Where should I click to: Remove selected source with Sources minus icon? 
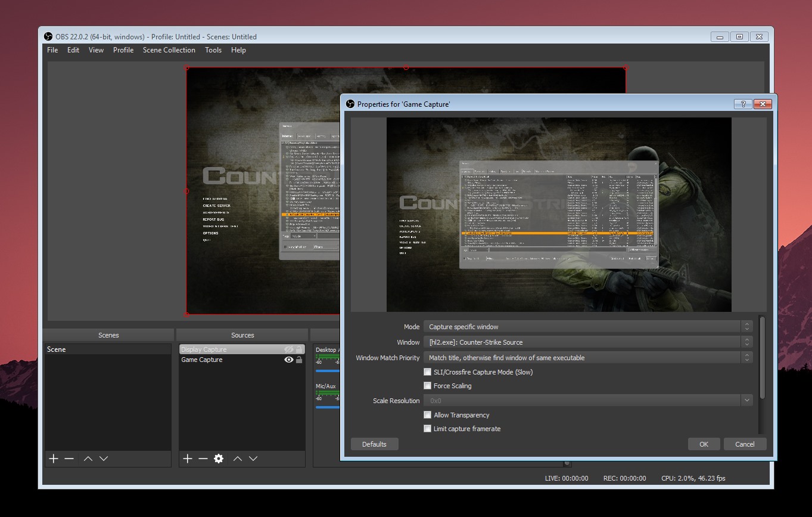203,459
